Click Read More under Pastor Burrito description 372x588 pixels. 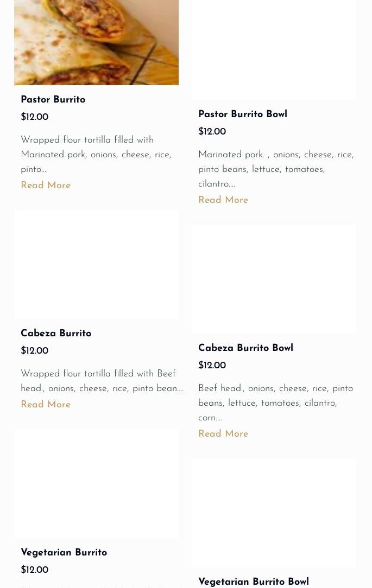(x=46, y=186)
